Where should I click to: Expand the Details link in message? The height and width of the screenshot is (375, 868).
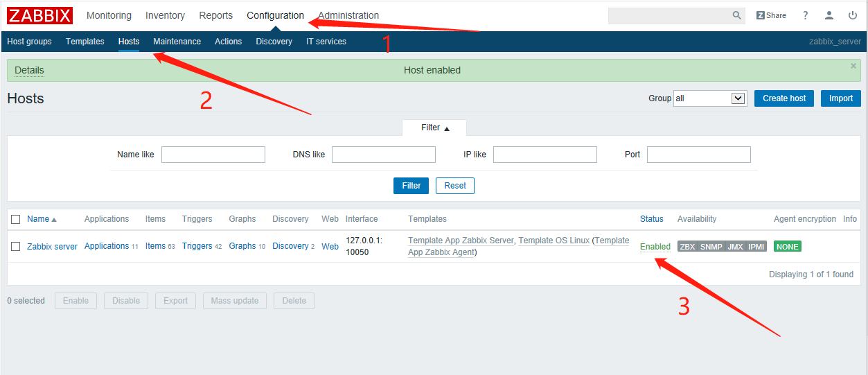click(29, 70)
